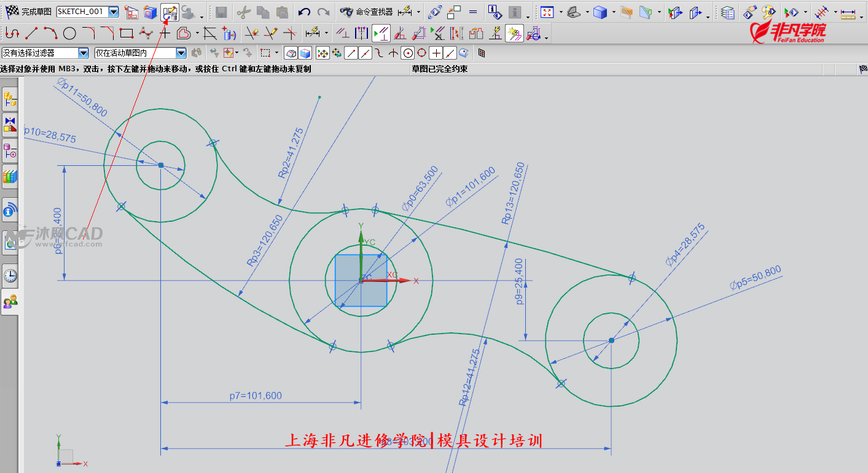Expand the rectangle selection method dropdown
This screenshot has height=473, width=868.
coord(276,53)
